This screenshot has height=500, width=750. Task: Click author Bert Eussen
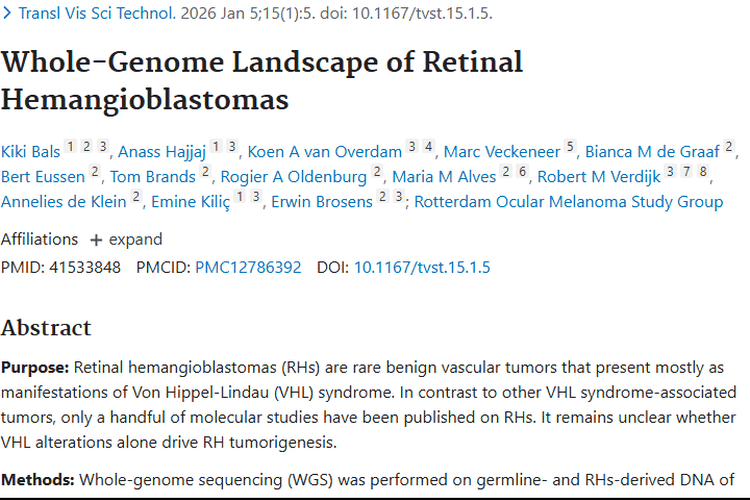(43, 177)
